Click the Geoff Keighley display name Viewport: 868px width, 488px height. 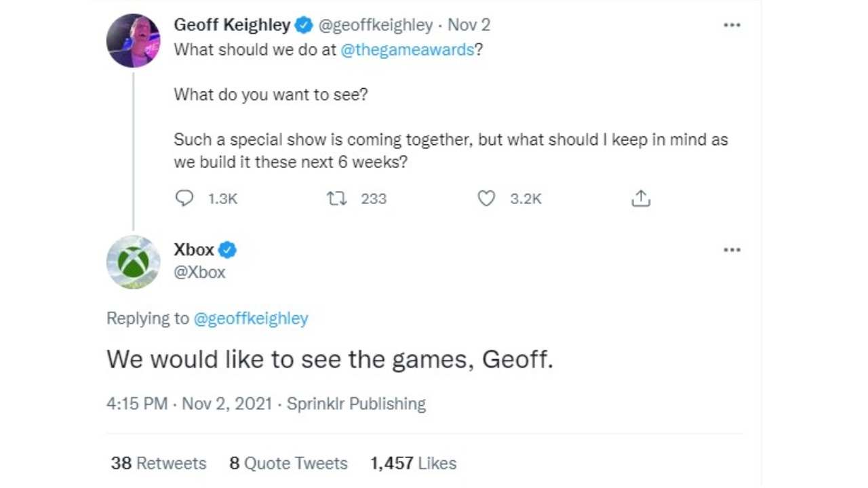[x=232, y=25]
